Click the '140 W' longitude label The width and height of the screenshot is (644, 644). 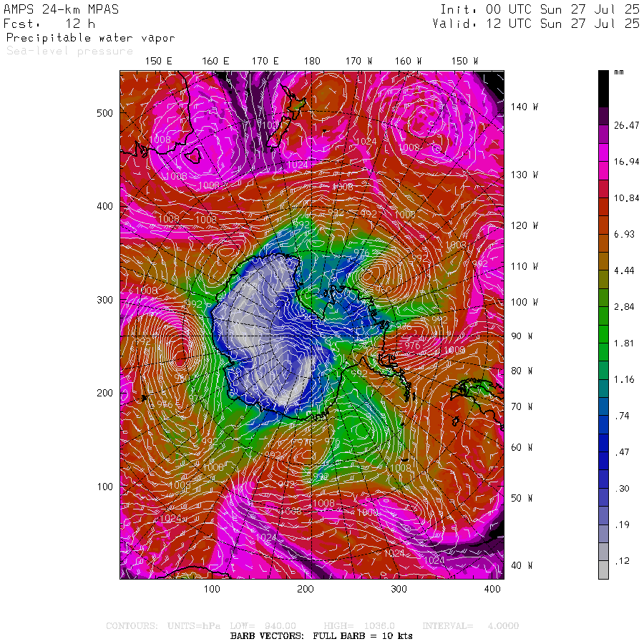[525, 107]
